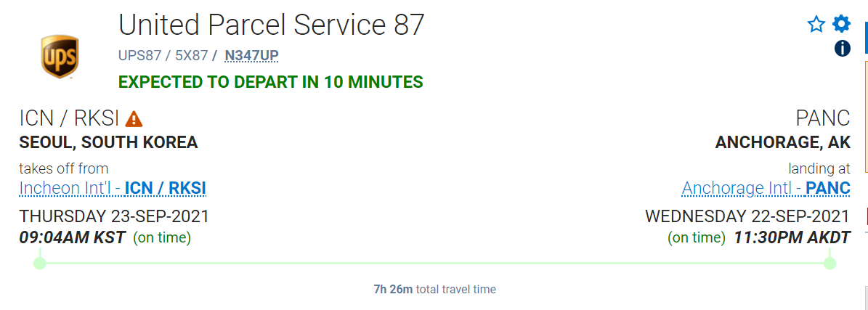The width and height of the screenshot is (868, 310).
Task: Click the middle of the flight progress bar
Action: pos(434,263)
